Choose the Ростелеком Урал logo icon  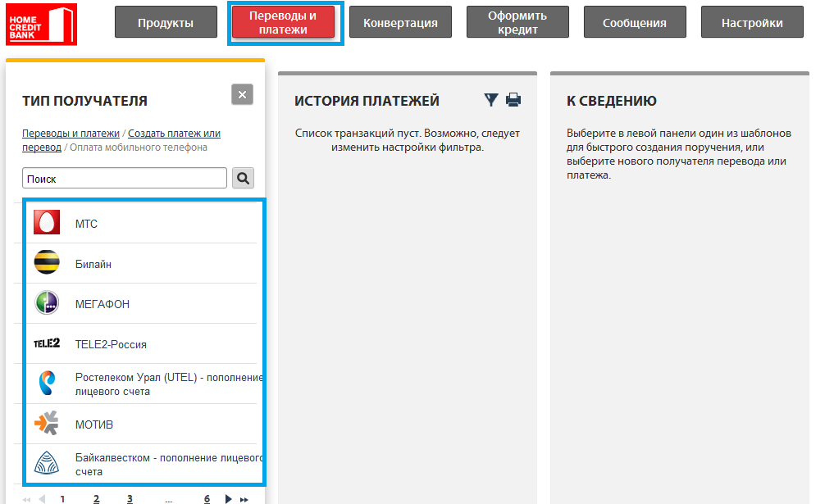47,383
